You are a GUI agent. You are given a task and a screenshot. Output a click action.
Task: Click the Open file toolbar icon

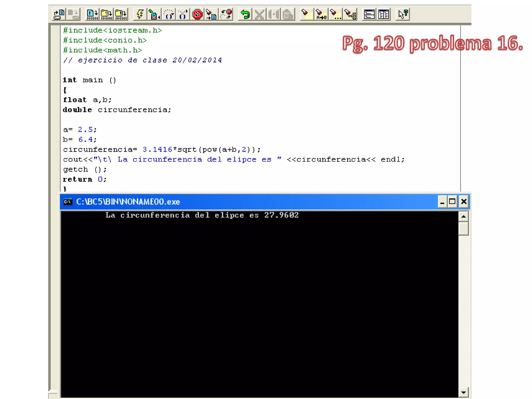[x=59, y=14]
